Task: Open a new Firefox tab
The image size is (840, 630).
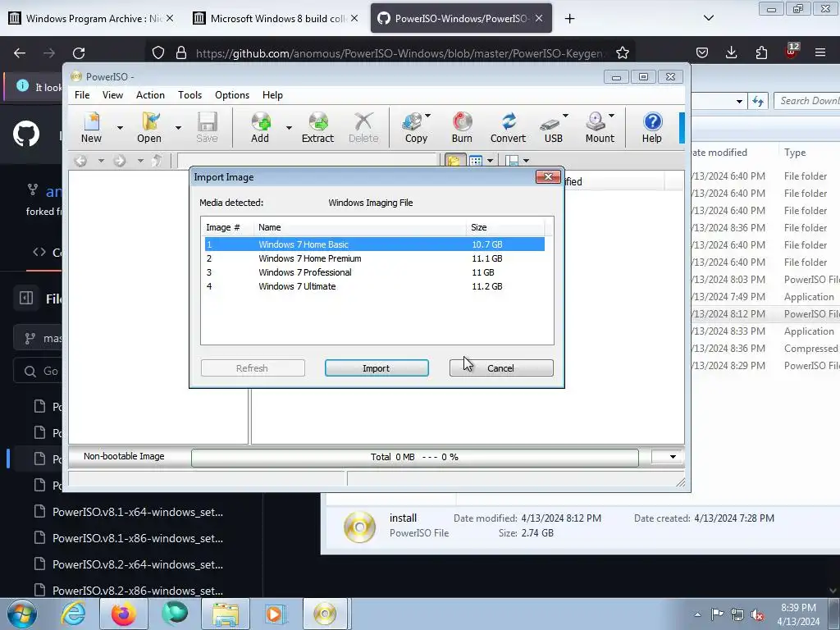Action: [570, 18]
